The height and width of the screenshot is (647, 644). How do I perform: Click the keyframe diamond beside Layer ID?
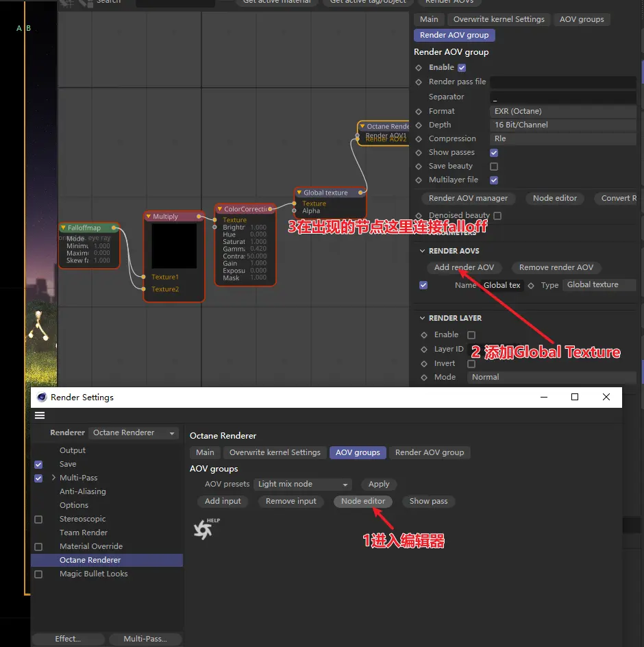(423, 350)
